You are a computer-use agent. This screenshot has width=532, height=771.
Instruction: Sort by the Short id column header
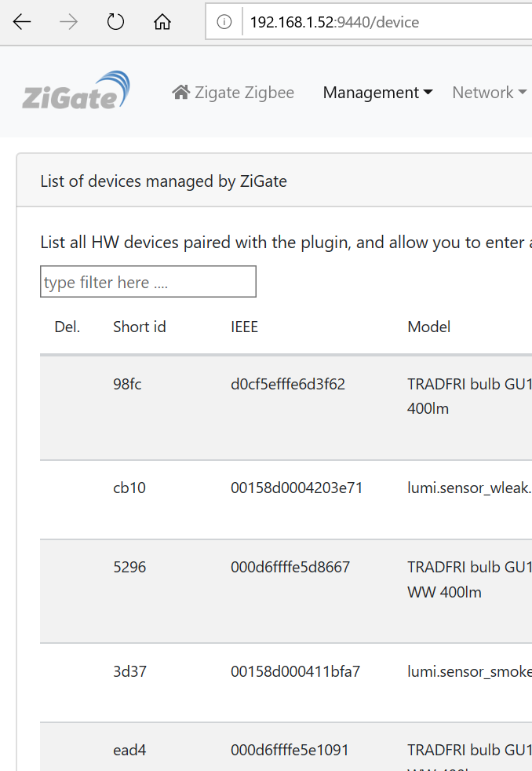[x=140, y=327]
